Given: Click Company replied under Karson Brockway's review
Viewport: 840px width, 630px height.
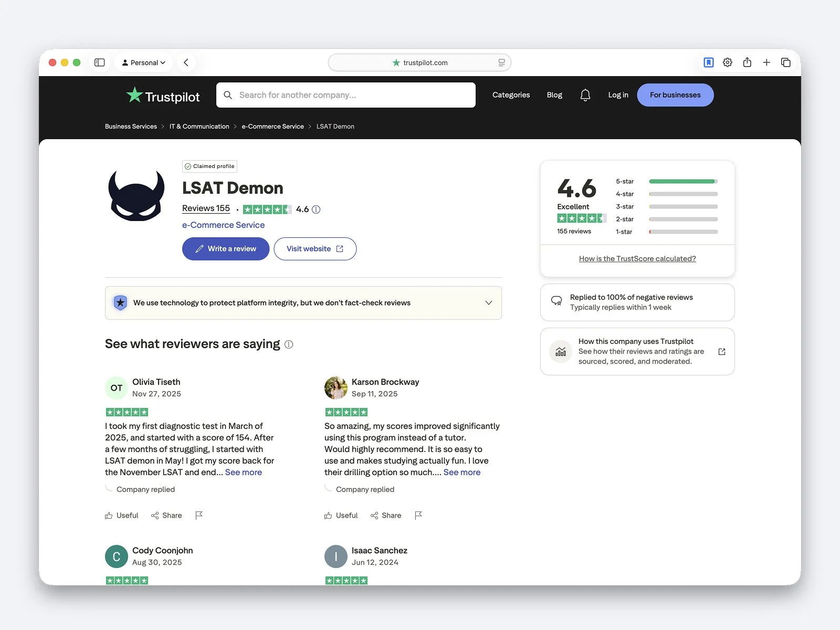Looking at the screenshot, I should pyautogui.click(x=365, y=489).
